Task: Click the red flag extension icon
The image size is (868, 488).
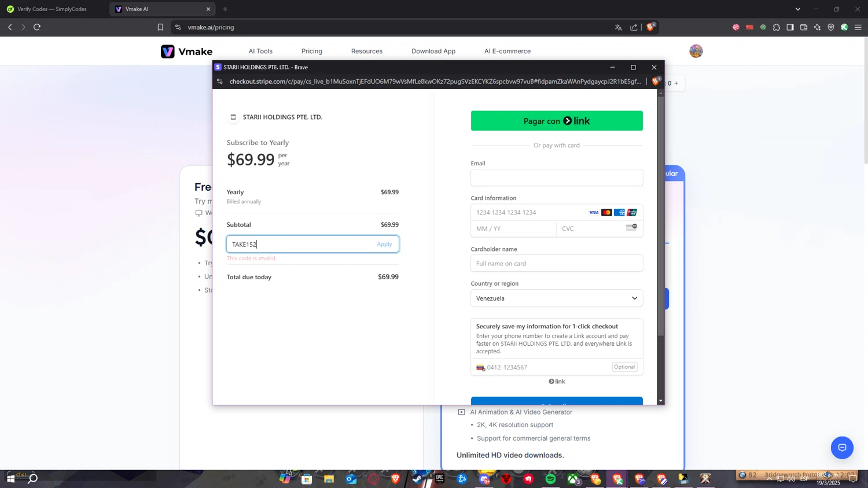Action: point(749,27)
